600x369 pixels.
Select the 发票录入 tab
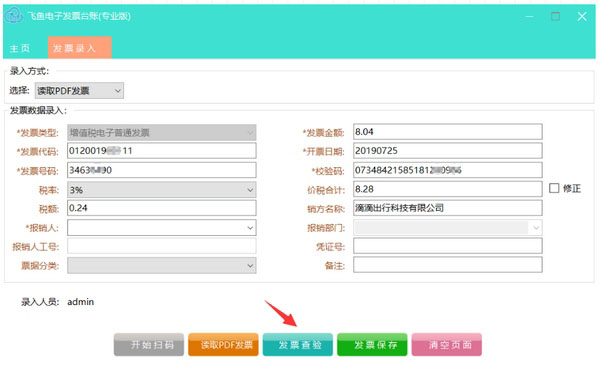tap(80, 48)
